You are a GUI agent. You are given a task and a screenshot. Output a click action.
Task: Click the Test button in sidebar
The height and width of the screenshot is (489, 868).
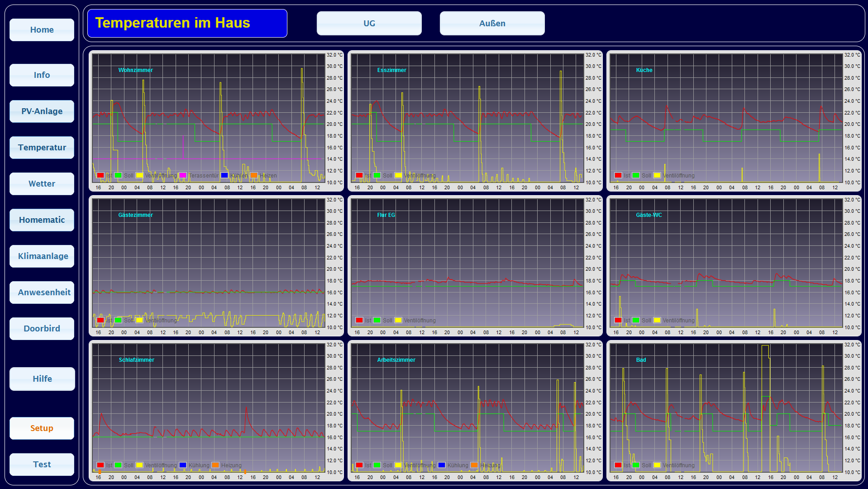42,465
